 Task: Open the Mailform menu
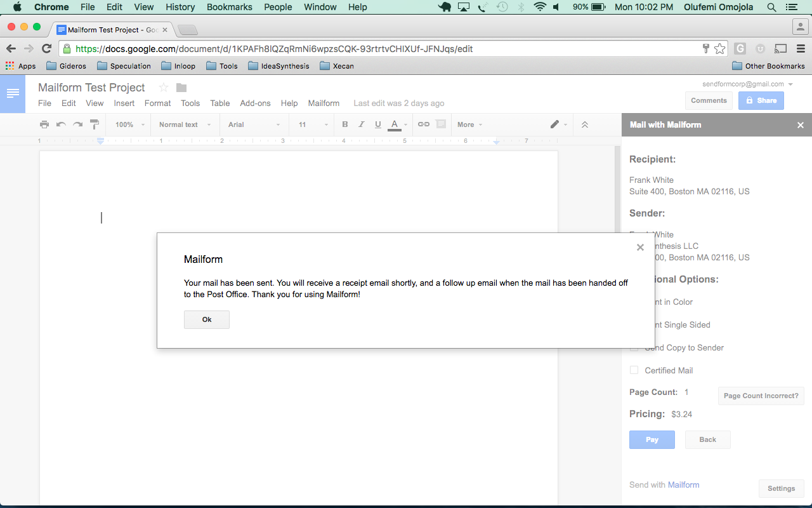tap(324, 103)
